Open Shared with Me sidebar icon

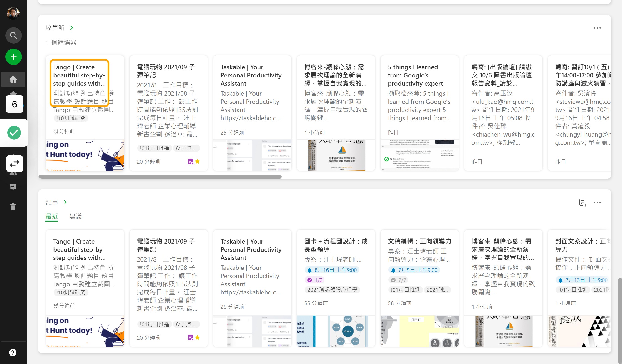13,173
